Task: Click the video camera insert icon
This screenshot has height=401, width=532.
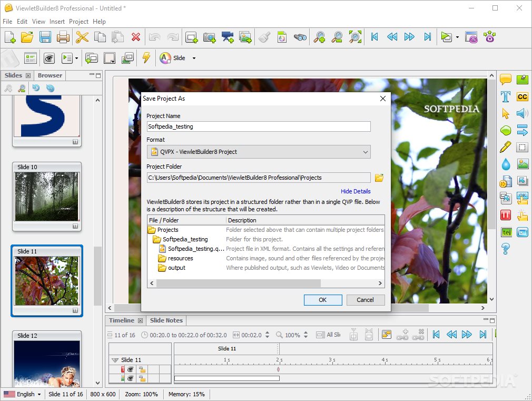Action: click(x=228, y=37)
